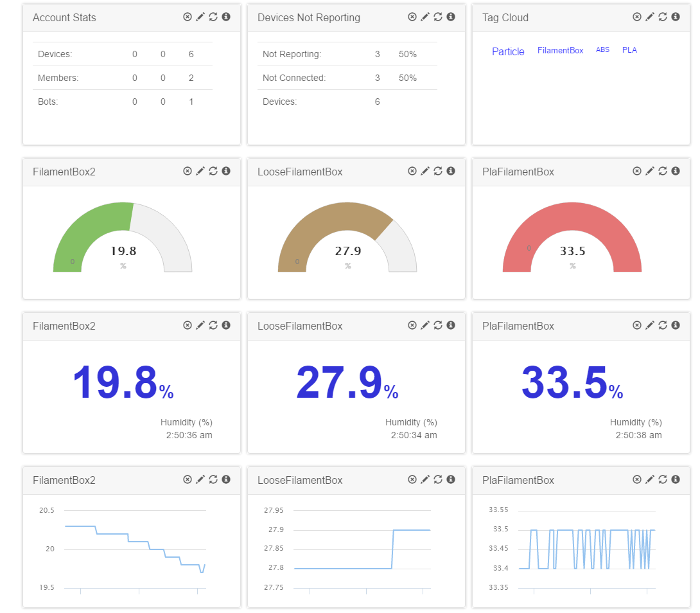Refresh the Account Stats widget
Screen dimensions: 700x613
coord(213,17)
